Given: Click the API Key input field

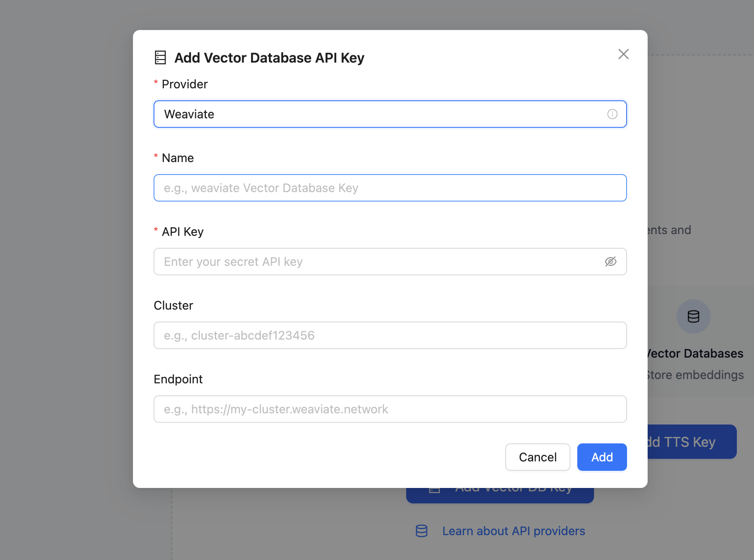Looking at the screenshot, I should coord(390,262).
